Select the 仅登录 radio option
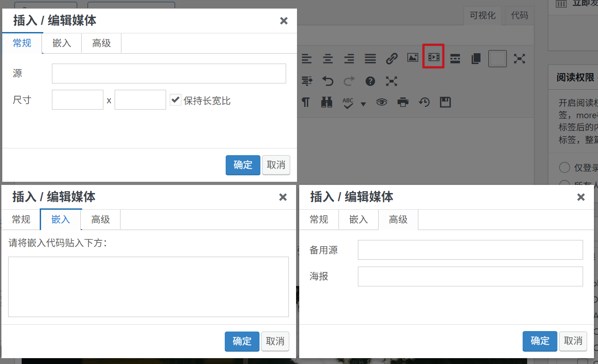Viewport: 598px width, 364px height. click(564, 167)
